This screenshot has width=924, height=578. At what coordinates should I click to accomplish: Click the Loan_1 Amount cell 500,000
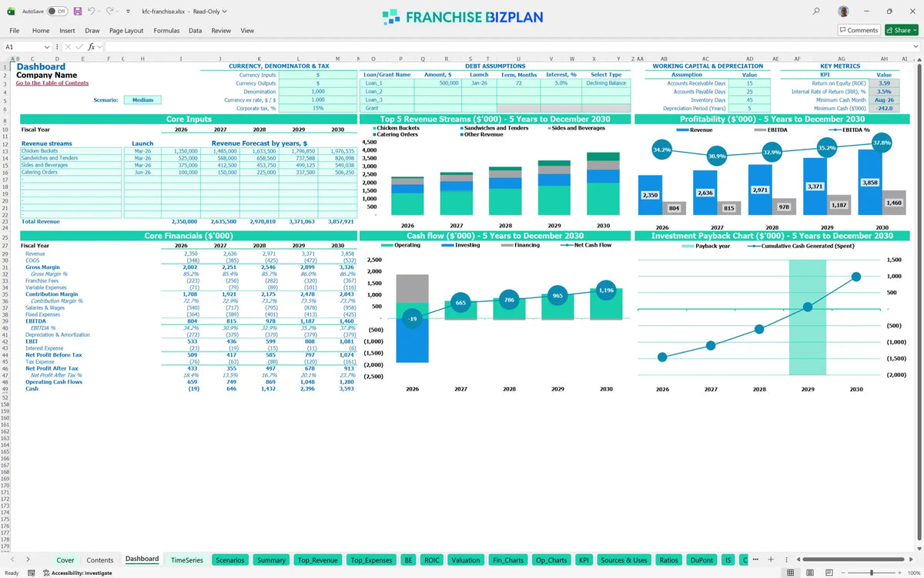pos(437,83)
